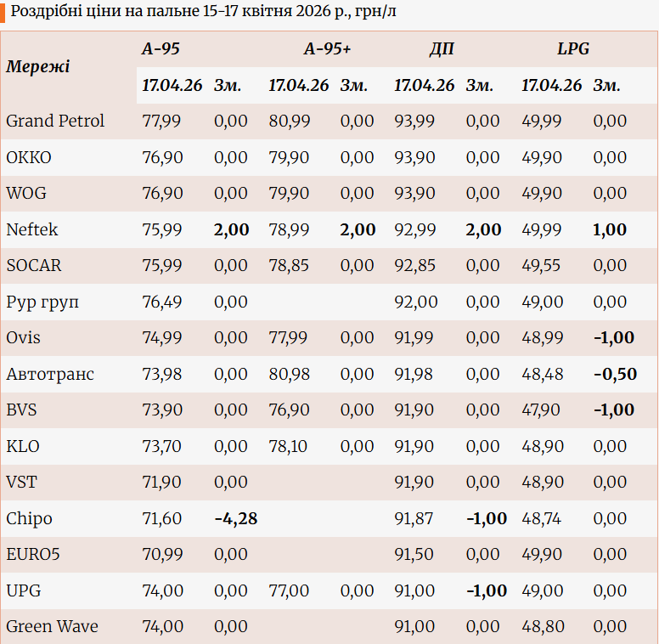659x644 pixels.
Task: Select UPG's A-95+ price 77,00
Action: pos(289,591)
